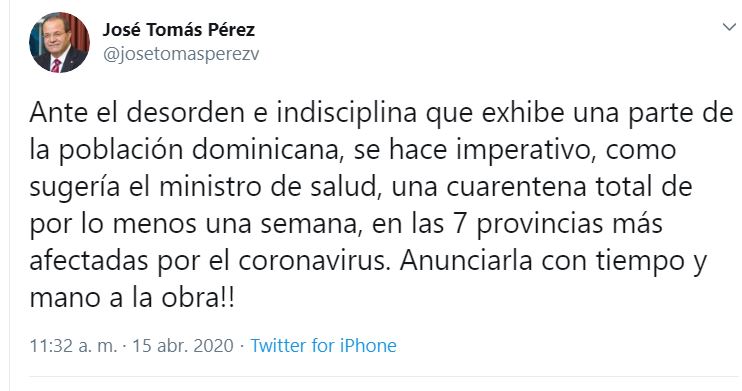Click the phrase ministro de salud
This screenshot has height=391, width=742.
pyautogui.click(x=270, y=187)
